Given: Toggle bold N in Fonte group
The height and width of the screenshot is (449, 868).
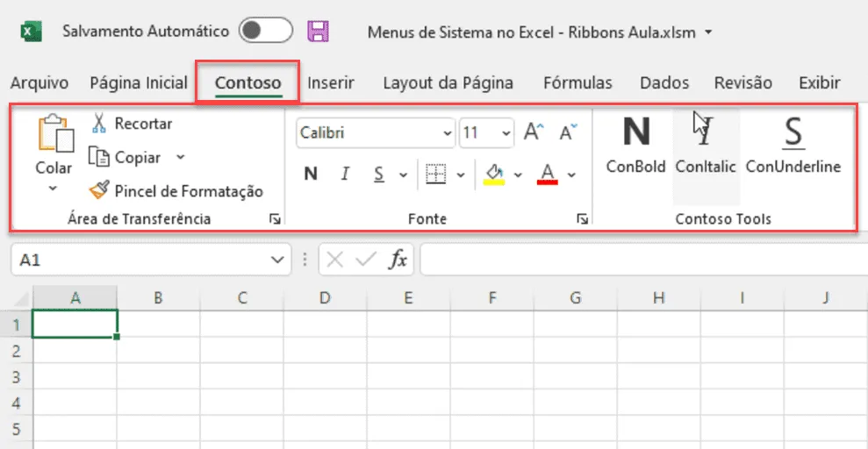Looking at the screenshot, I should (x=311, y=175).
